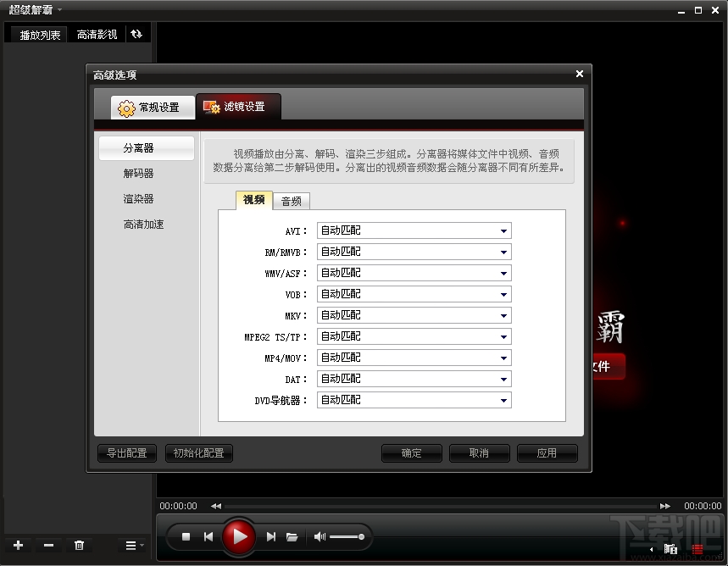Open the DVD导航器 dropdown
Viewport: 728px width, 566px height.
tap(504, 399)
